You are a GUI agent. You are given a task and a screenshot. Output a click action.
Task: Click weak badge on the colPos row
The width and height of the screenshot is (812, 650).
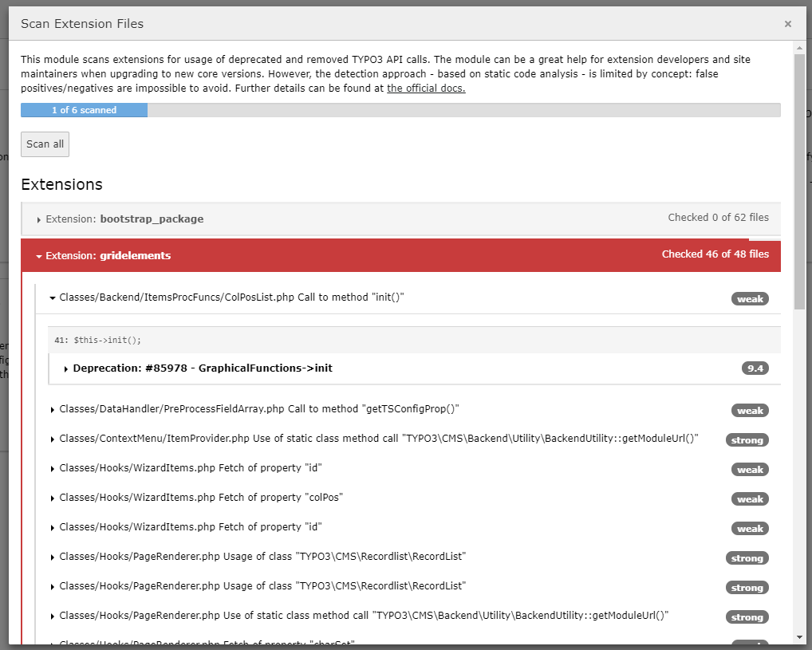pos(750,499)
